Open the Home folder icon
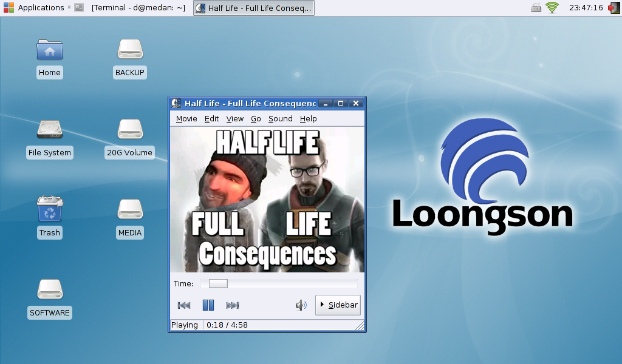Image resolution: width=622 pixels, height=364 pixels. click(x=50, y=50)
